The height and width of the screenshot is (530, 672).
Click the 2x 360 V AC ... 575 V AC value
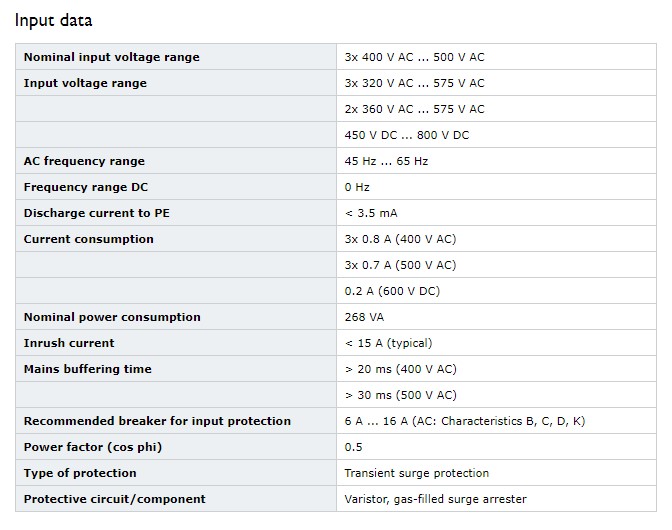[x=414, y=109]
